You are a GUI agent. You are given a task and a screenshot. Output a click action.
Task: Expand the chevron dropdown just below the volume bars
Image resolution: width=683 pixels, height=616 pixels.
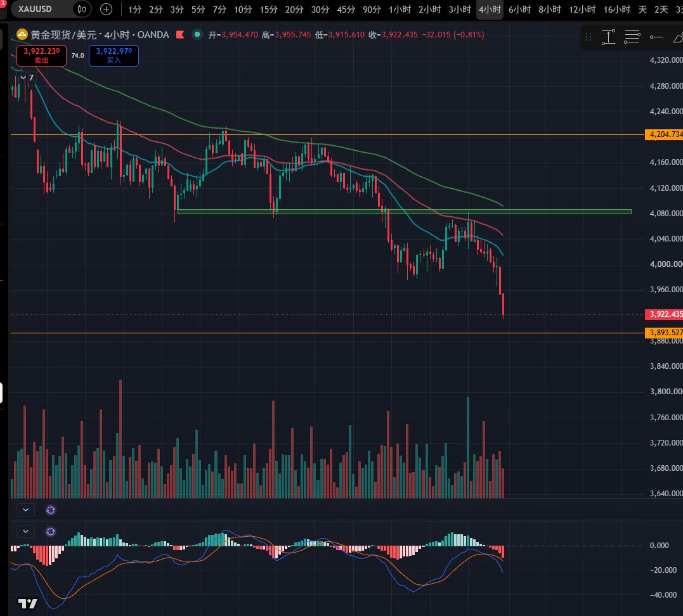click(26, 510)
